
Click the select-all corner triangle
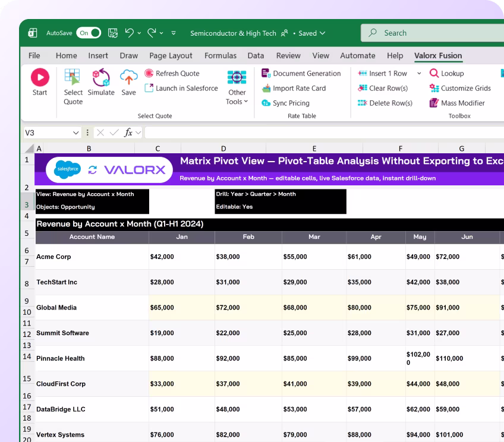30,149
